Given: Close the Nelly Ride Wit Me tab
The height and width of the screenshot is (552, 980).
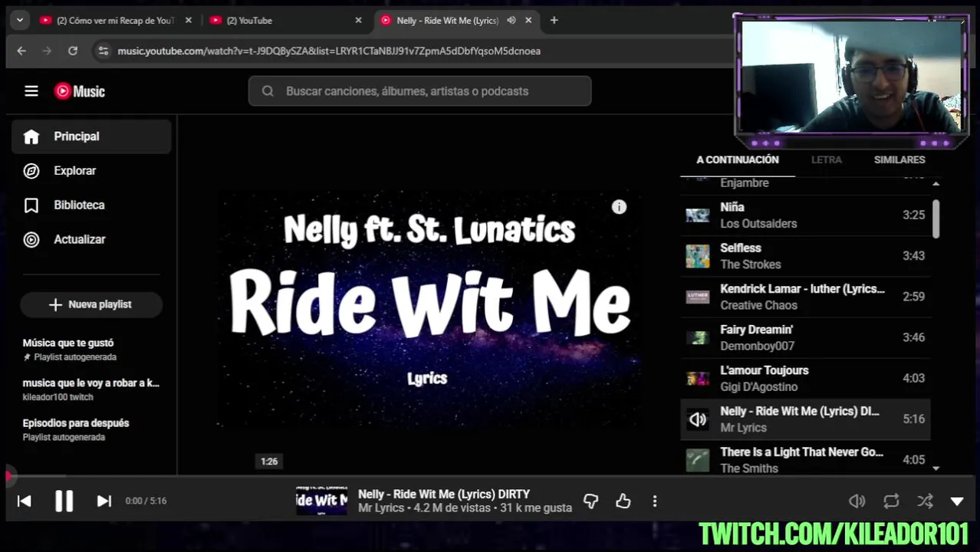Looking at the screenshot, I should point(528,21).
